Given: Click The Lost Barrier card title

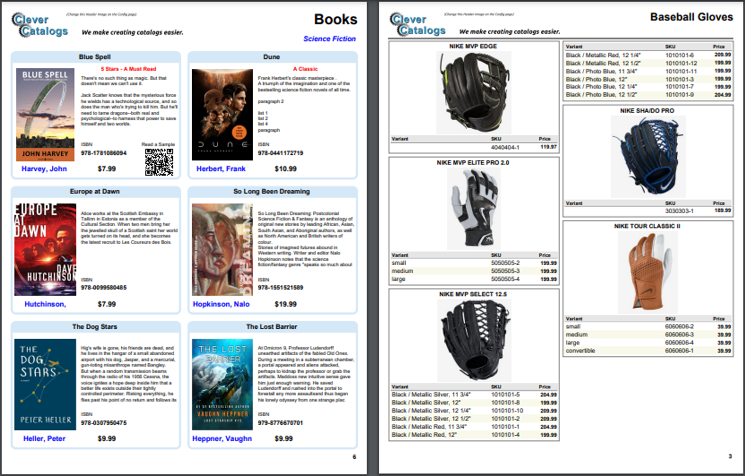Looking at the screenshot, I should tap(272, 327).
